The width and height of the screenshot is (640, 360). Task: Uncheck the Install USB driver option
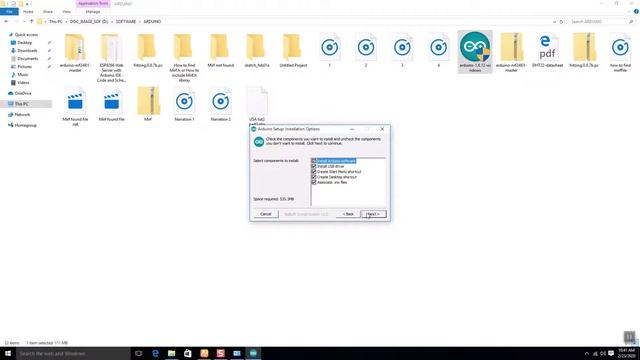(314, 166)
